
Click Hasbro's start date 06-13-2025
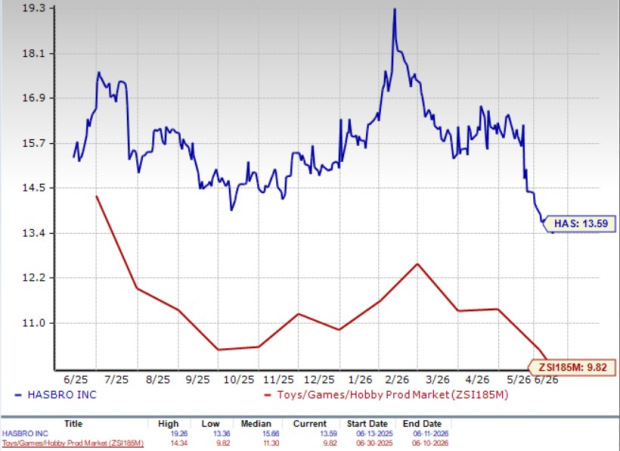click(x=374, y=434)
